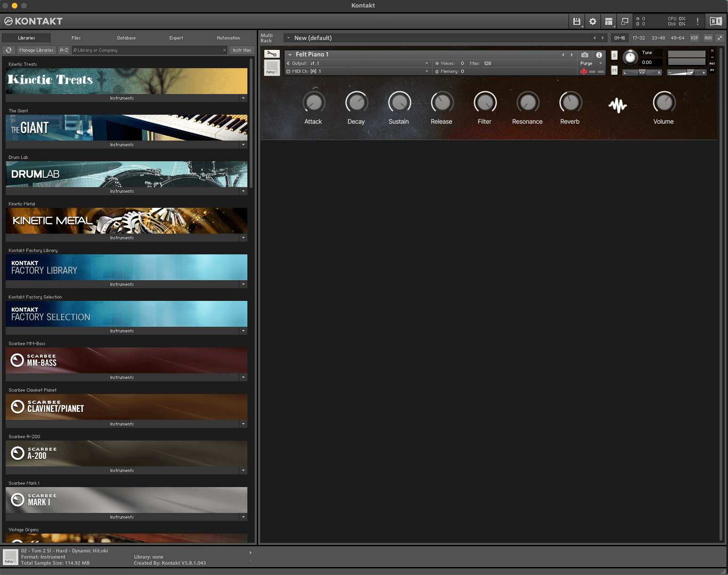Click the waveform icon on instrument panel

tap(617, 105)
